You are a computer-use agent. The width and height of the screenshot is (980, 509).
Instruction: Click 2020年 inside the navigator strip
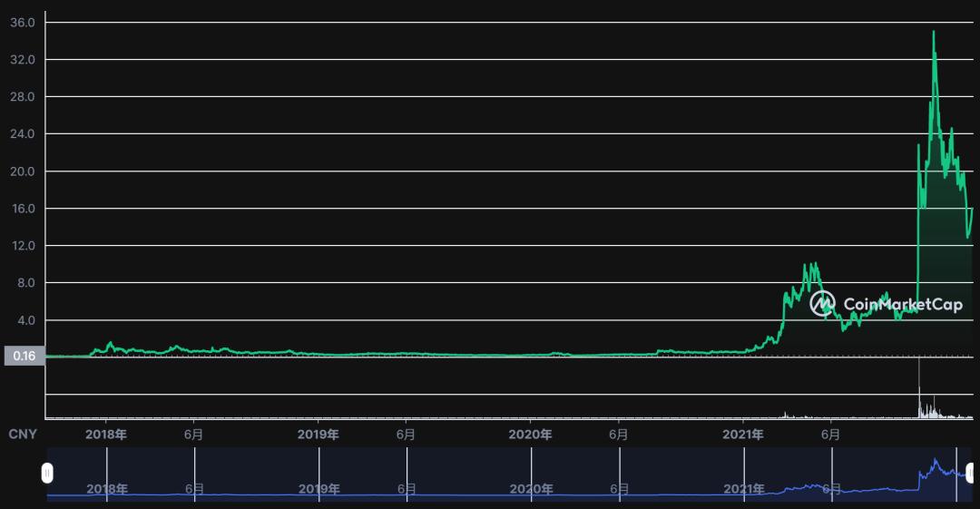(531, 489)
